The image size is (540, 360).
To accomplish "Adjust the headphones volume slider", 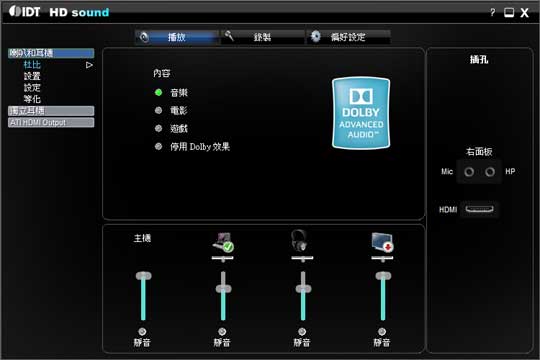I will coord(303,289).
